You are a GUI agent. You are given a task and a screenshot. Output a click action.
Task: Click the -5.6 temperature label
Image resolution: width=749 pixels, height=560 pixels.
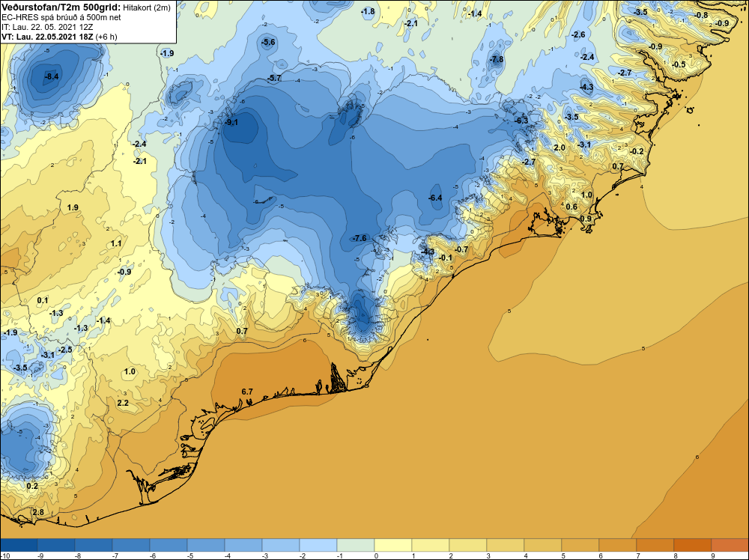point(268,42)
